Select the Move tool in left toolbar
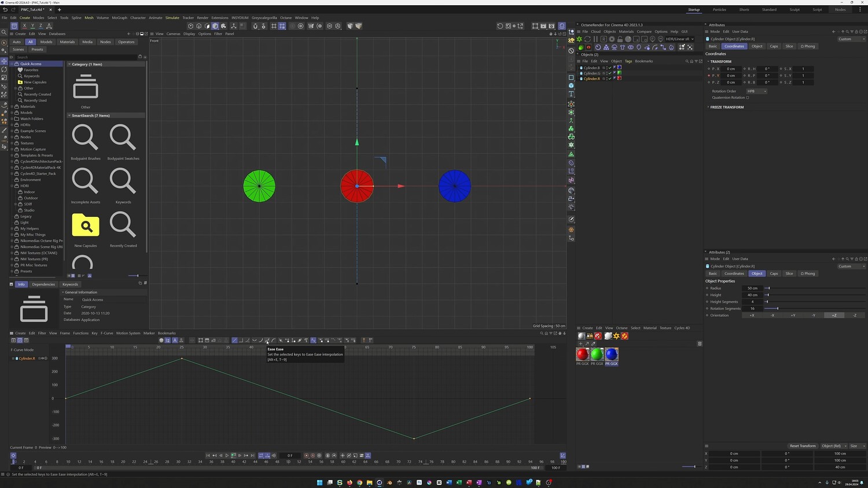The width and height of the screenshot is (868, 488). (x=4, y=61)
